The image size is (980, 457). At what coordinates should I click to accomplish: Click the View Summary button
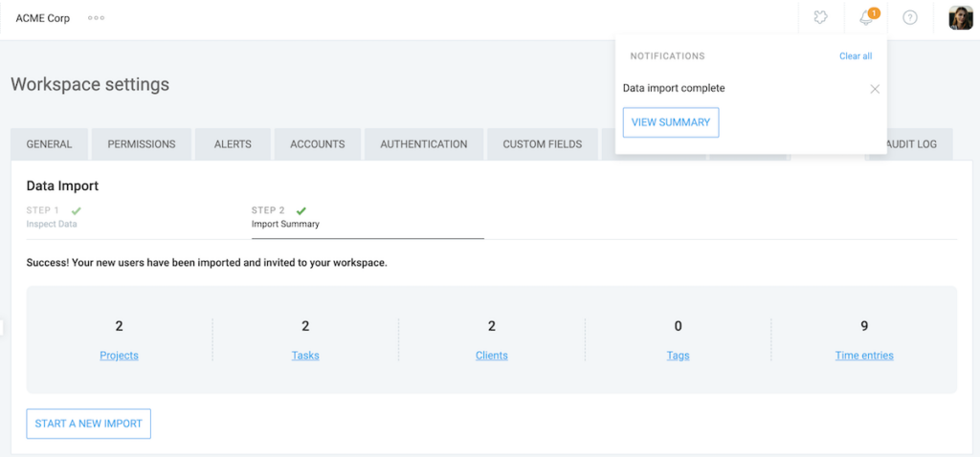click(x=670, y=122)
